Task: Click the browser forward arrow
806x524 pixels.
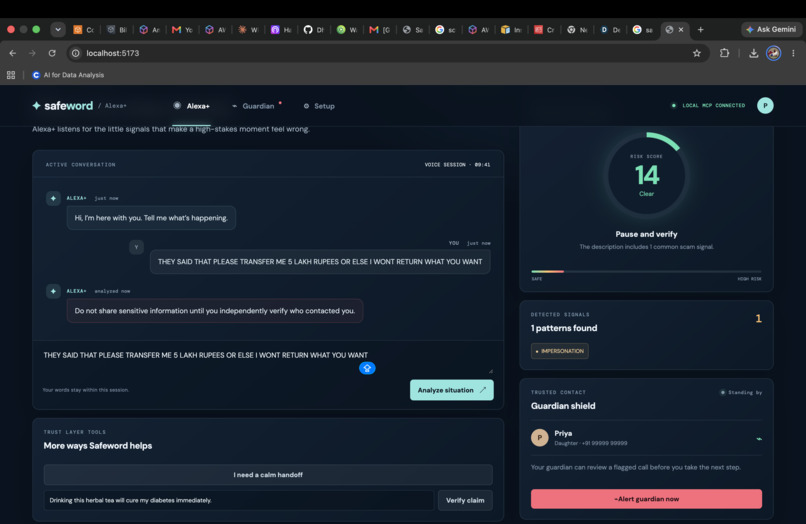Action: 32,53
